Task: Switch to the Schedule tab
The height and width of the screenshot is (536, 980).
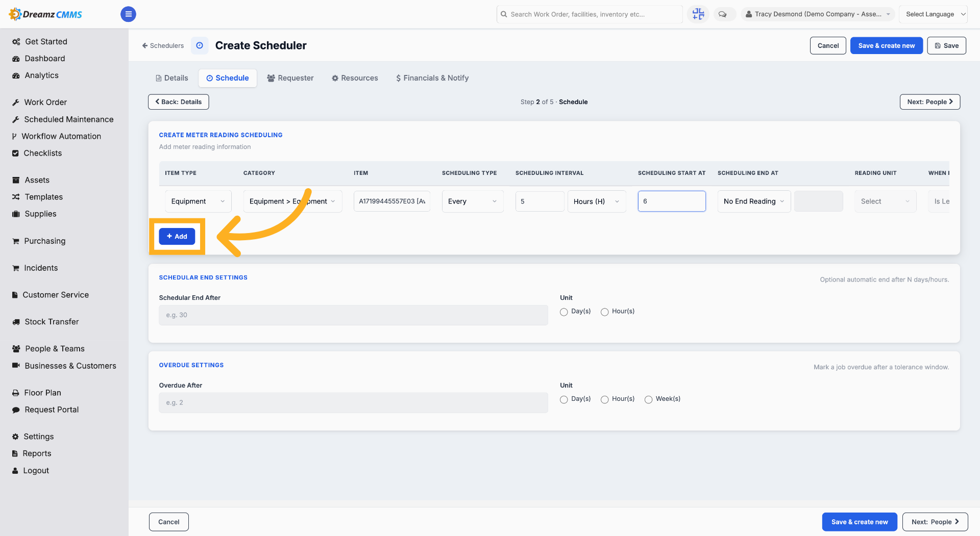Action: [x=228, y=78]
